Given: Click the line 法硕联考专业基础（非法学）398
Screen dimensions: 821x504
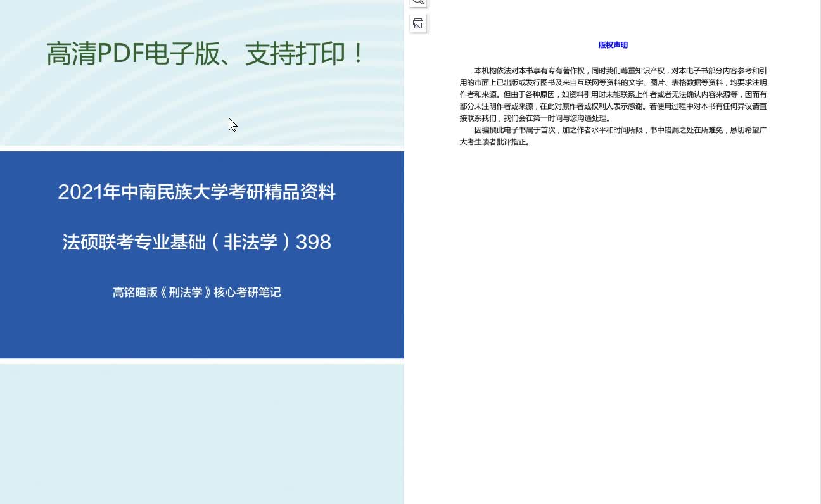Looking at the screenshot, I should pos(197,242).
